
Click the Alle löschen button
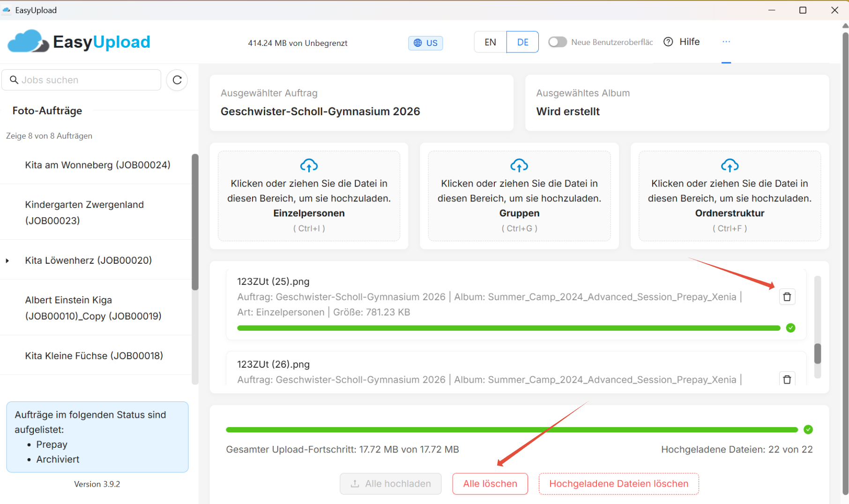490,484
